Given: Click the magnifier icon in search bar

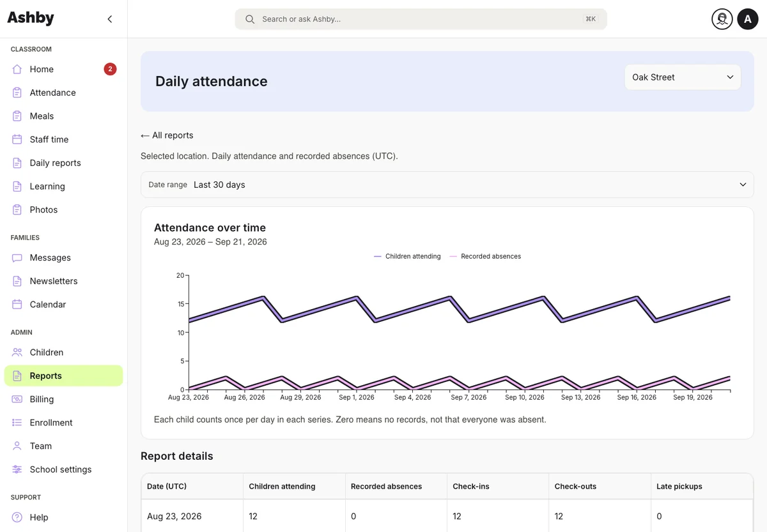Looking at the screenshot, I should [x=250, y=19].
